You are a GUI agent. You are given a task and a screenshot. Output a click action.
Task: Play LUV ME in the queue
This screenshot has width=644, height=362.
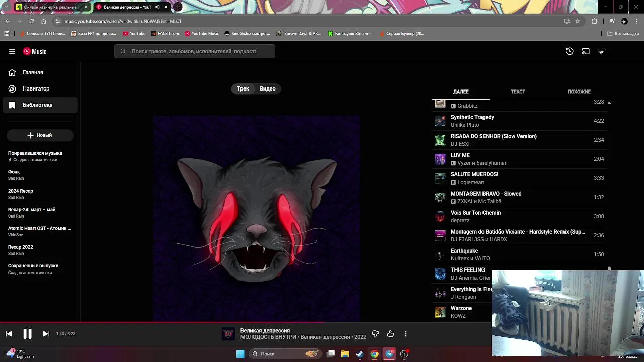click(x=519, y=159)
